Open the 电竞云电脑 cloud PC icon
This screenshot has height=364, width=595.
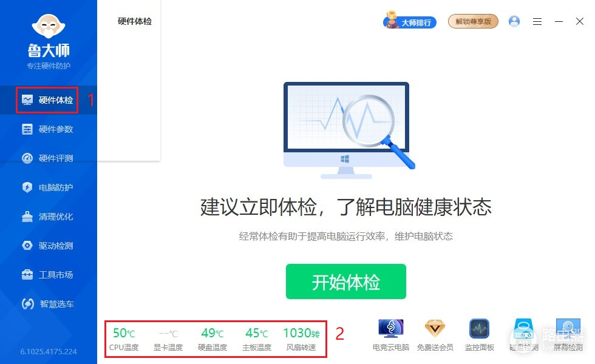click(x=391, y=328)
